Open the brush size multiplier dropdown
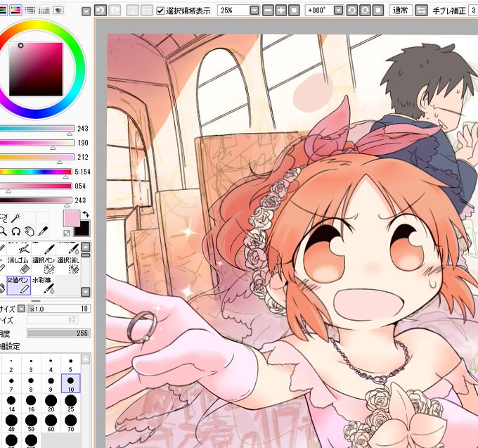The width and height of the screenshot is (478, 448). (21, 309)
